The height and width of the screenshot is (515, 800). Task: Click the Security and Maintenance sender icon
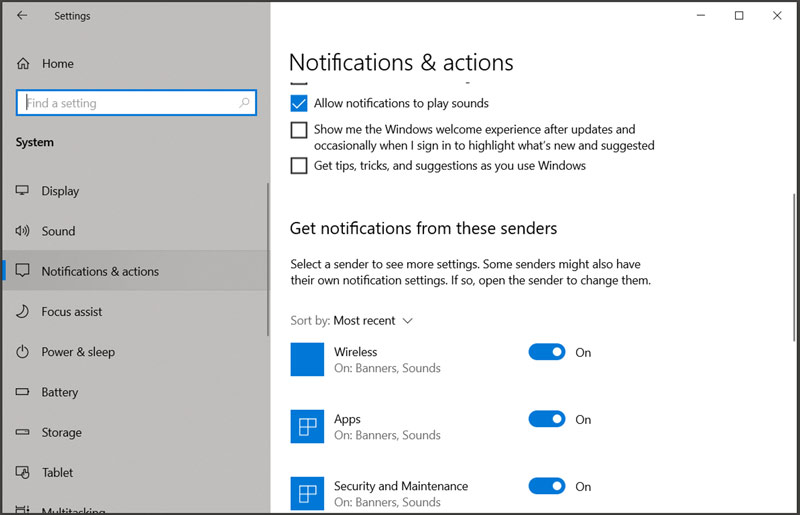pyautogui.click(x=307, y=494)
